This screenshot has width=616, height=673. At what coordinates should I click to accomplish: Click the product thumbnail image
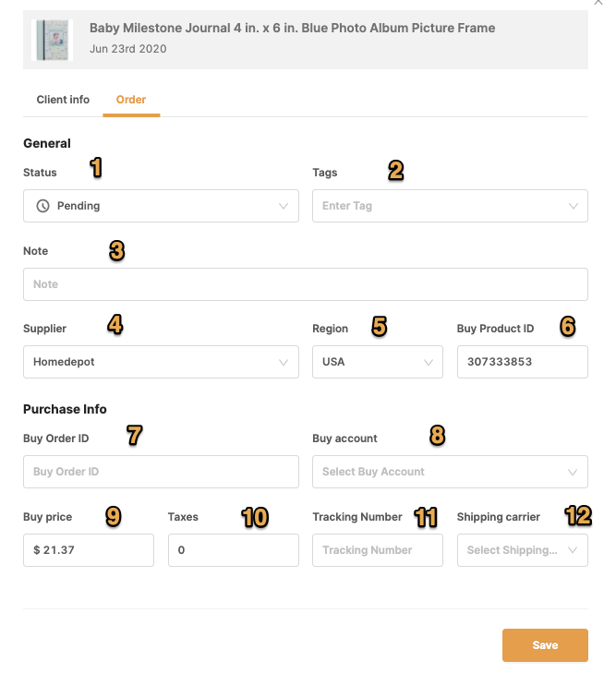(52, 40)
